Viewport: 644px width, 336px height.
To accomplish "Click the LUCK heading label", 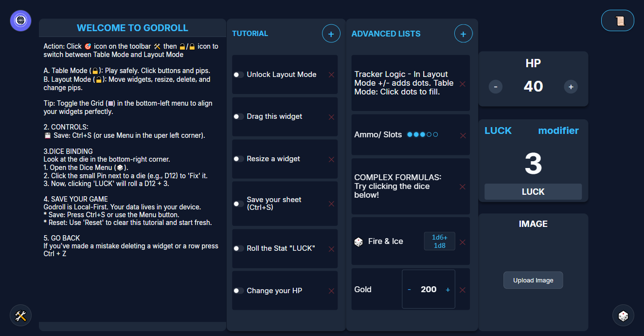I will [x=498, y=131].
